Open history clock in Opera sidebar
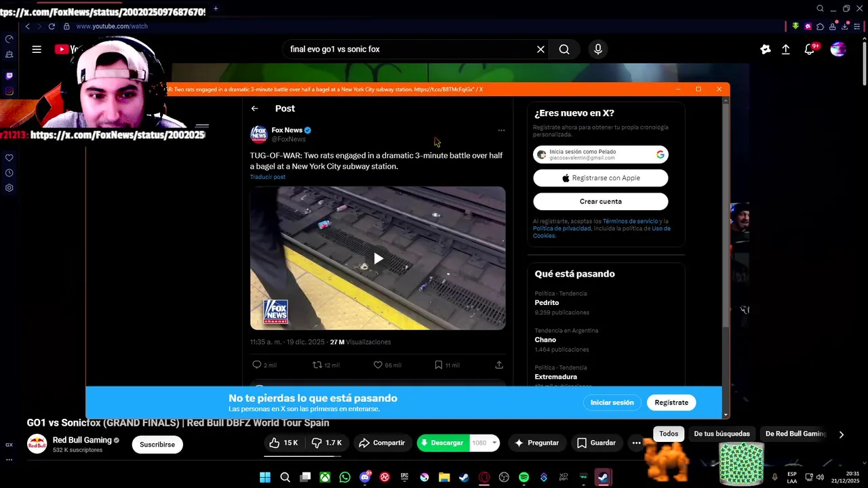Screen dimensions: 868x488 coord(9,173)
